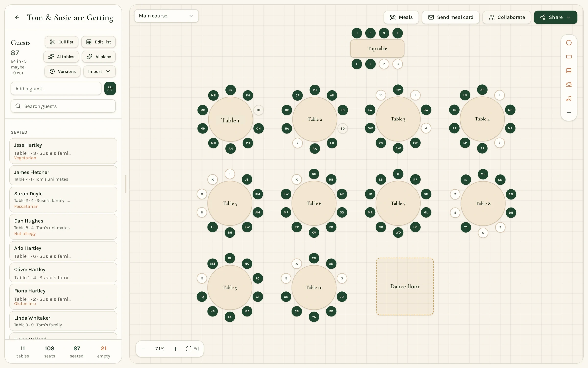
Task: Click empty seat 6 at Table 8
Action: coord(483,233)
